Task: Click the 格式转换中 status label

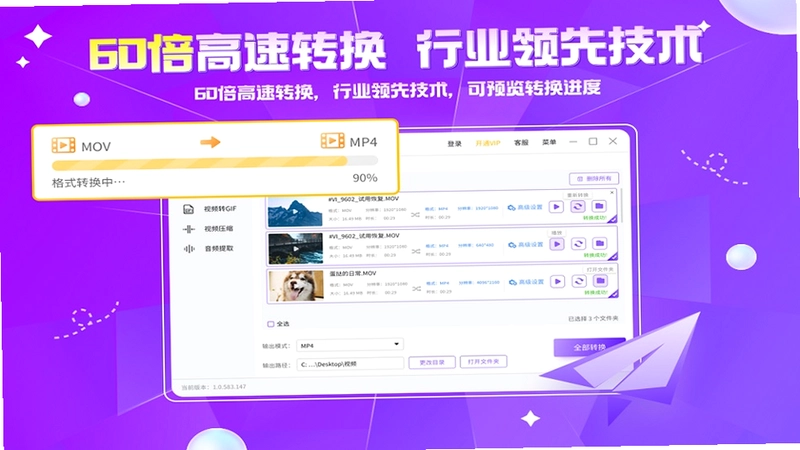Action: click(88, 183)
